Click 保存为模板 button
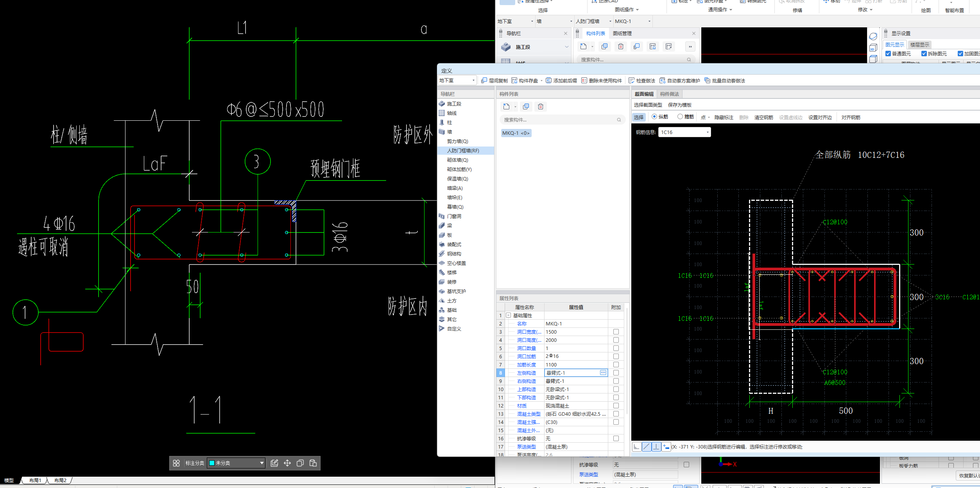Viewport: 980px width, 488px height. 680,105
